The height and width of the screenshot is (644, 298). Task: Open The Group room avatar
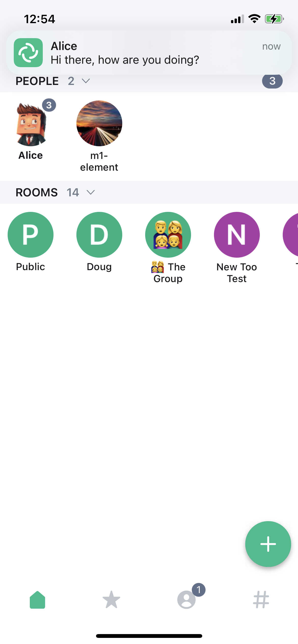pos(168,235)
